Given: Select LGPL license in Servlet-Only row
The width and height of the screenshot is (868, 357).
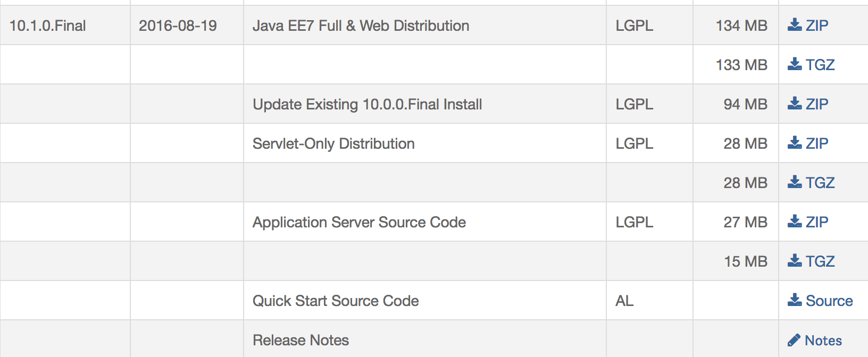Looking at the screenshot, I should tap(635, 143).
